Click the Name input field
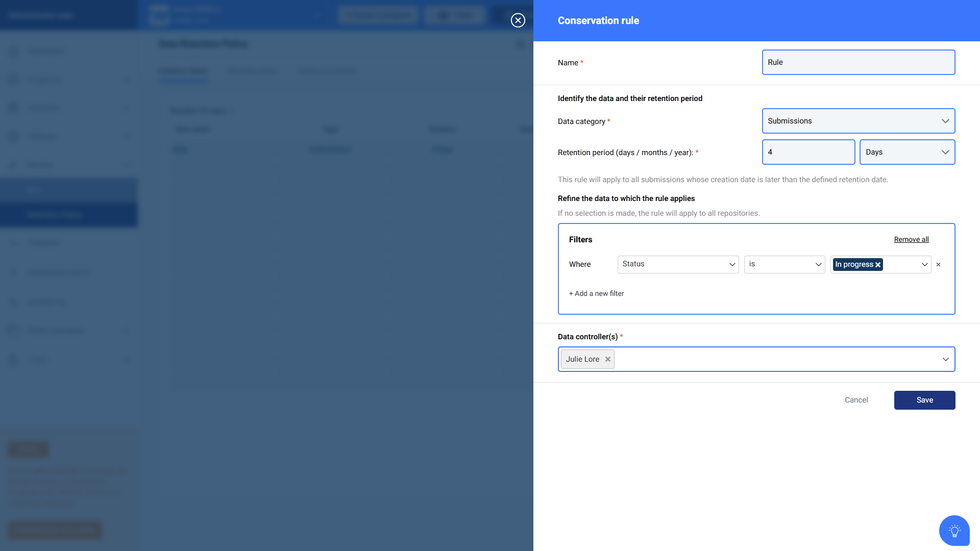 [x=858, y=62]
